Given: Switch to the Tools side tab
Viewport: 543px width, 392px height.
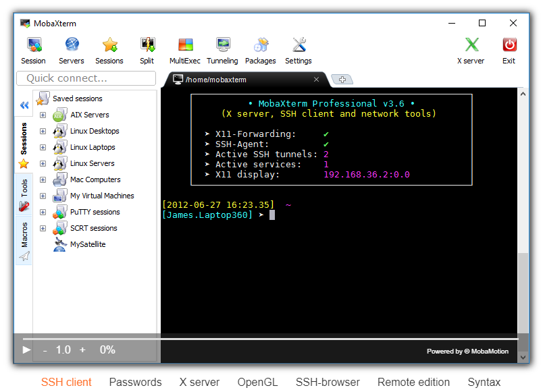Looking at the screenshot, I should point(24,194).
